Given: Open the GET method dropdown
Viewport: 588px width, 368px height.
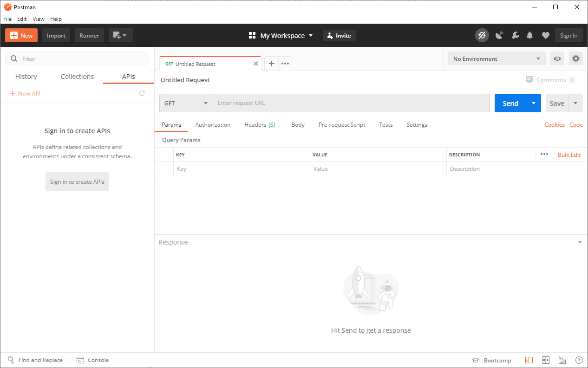Looking at the screenshot, I should [186, 103].
